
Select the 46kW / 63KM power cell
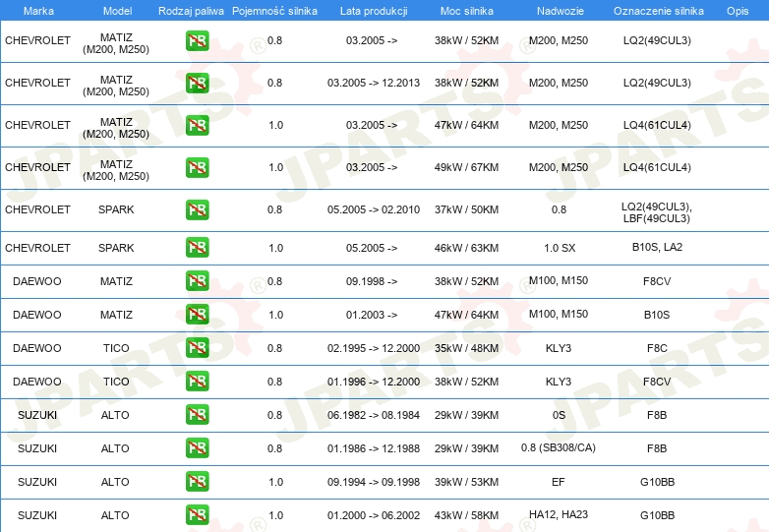pos(466,248)
